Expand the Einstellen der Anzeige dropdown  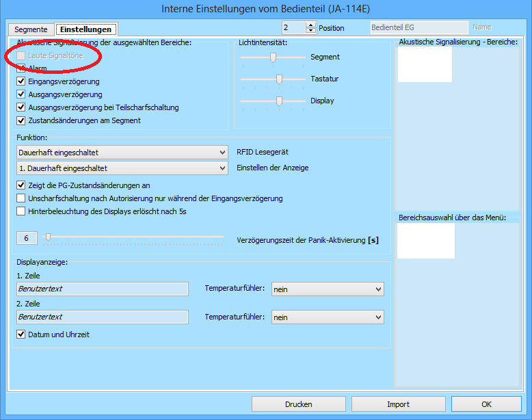(x=122, y=168)
